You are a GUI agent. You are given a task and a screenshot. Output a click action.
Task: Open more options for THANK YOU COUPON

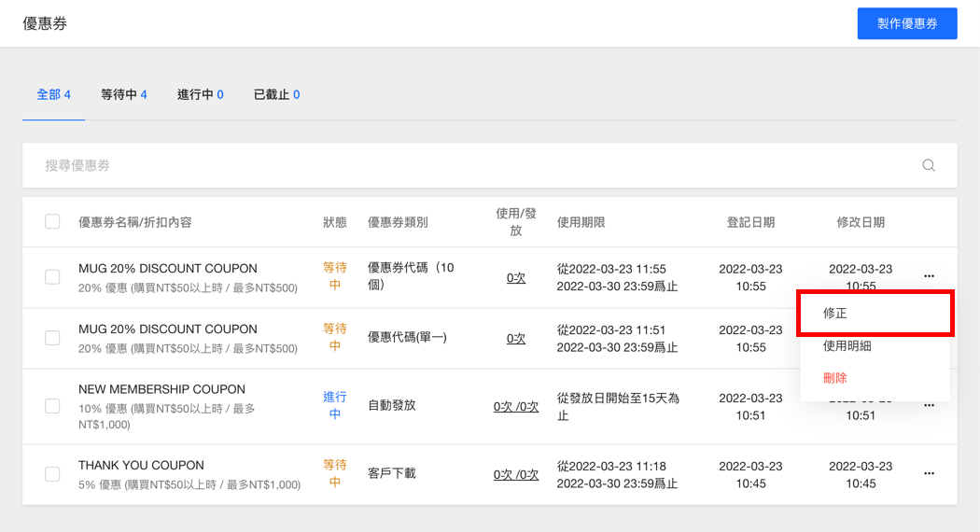(x=929, y=473)
